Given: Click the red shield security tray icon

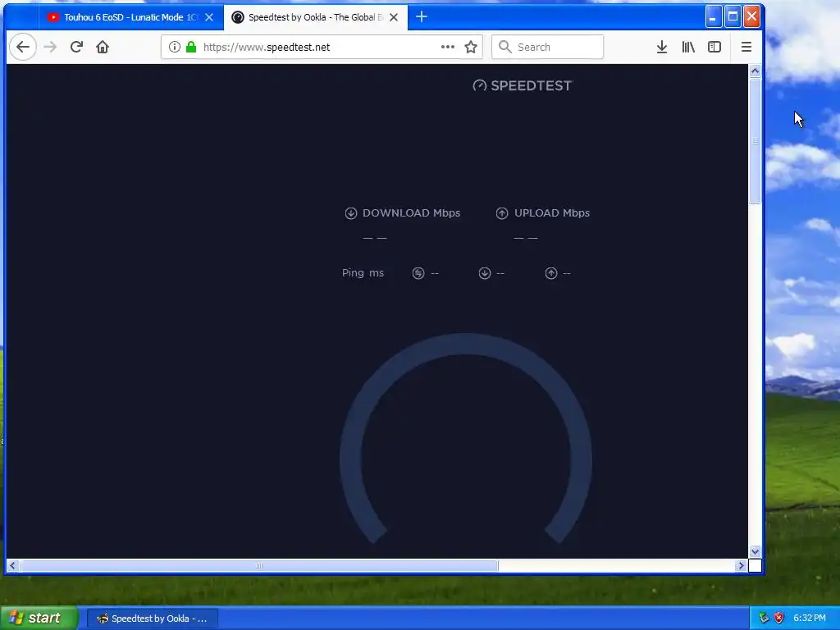Looking at the screenshot, I should (779, 619).
